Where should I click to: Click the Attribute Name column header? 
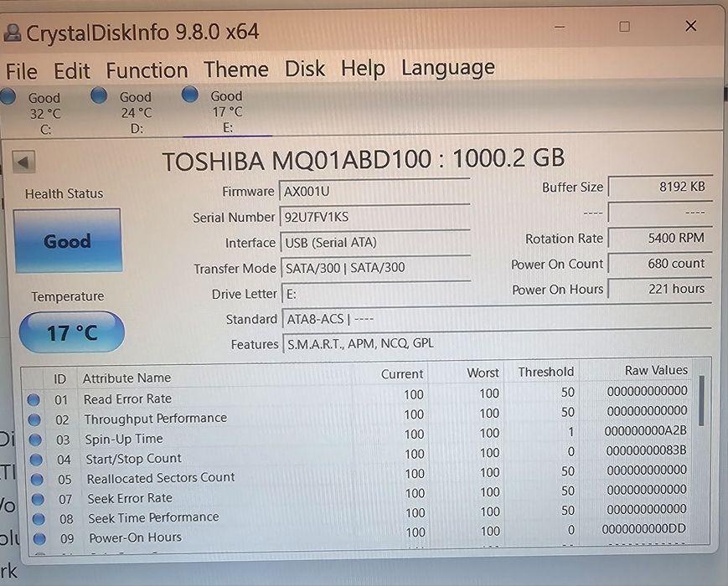[126, 378]
